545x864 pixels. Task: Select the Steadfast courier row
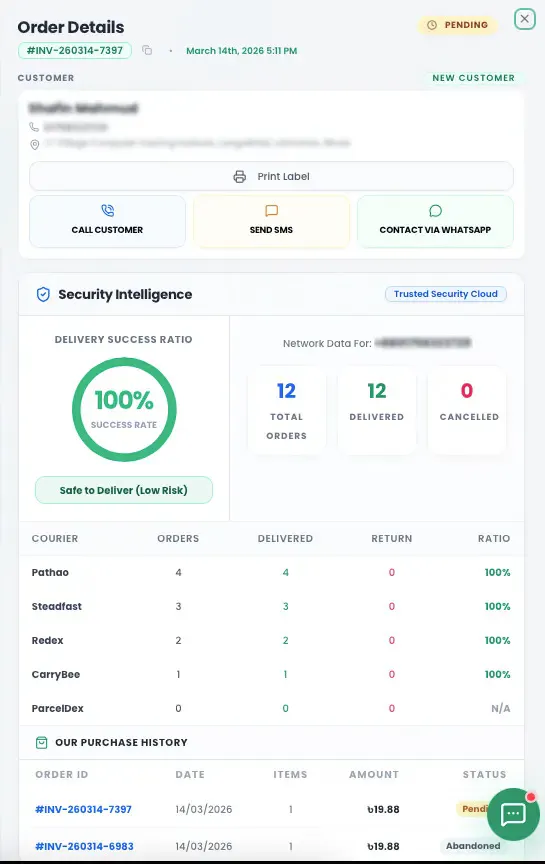pyautogui.click(x=271, y=606)
